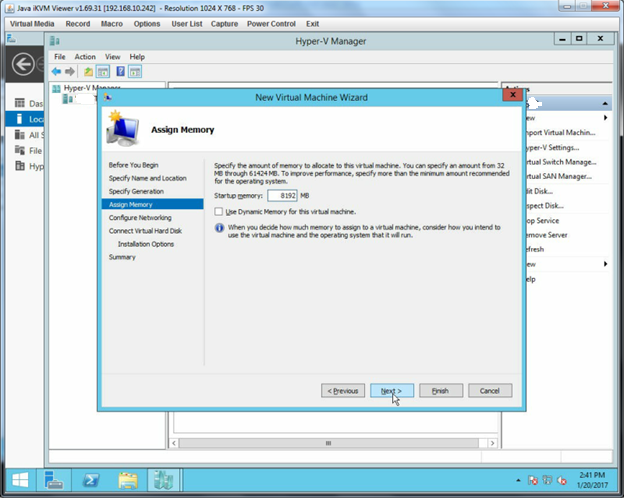Click the speaker volume tray icon
This screenshot has width=624, height=498.
coord(562,480)
